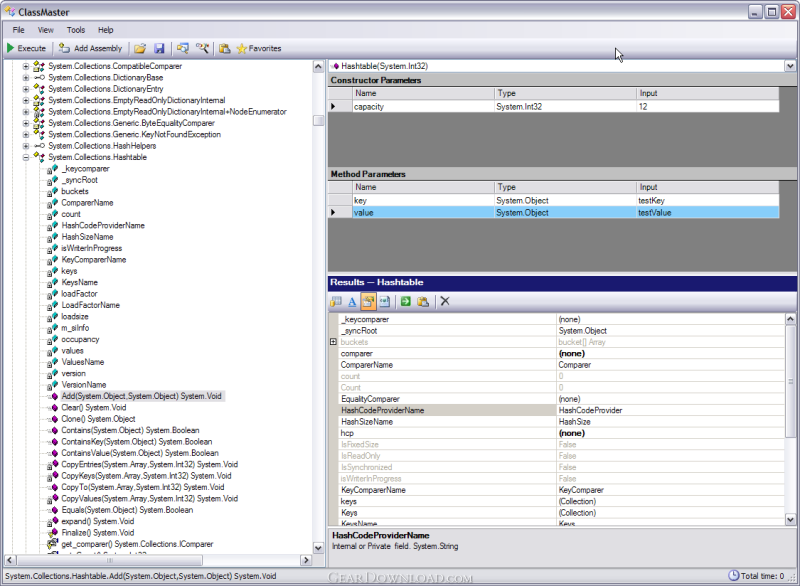
Task: Click the XML document view icon in Results
Action: coord(385,301)
